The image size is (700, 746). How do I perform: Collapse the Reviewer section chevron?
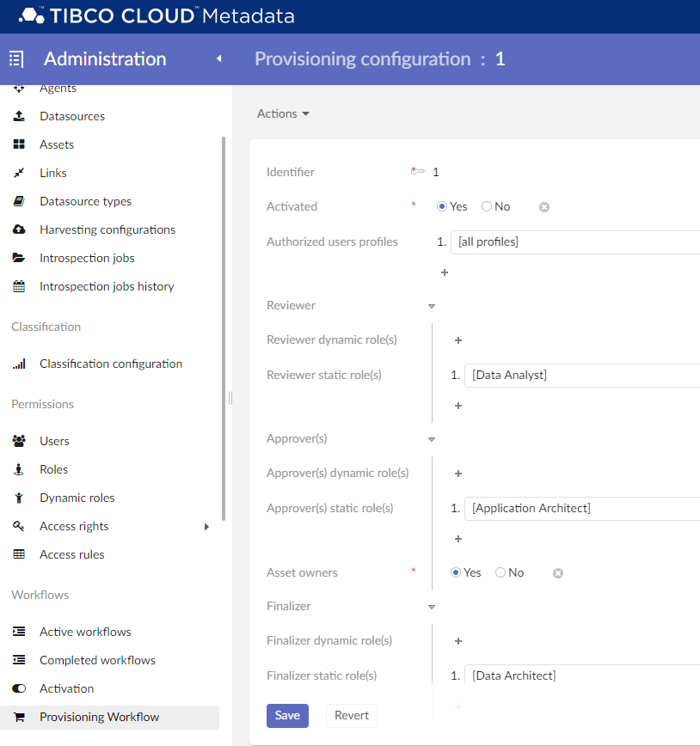[x=431, y=306]
